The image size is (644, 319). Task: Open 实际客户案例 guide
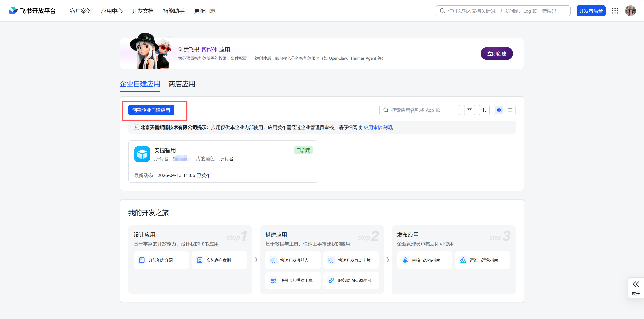219,260
